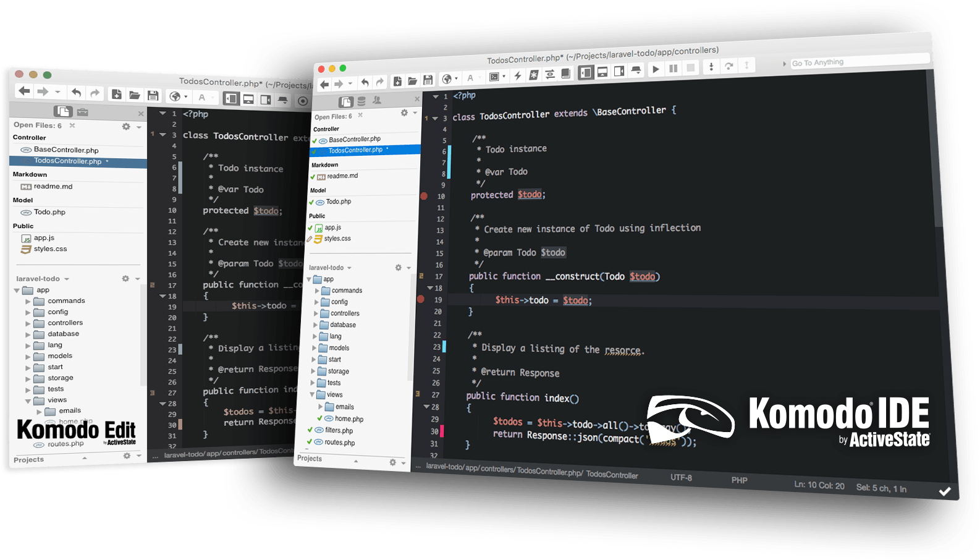
Task: Click Go To Anything field in Komodo IDE
Action: [860, 61]
